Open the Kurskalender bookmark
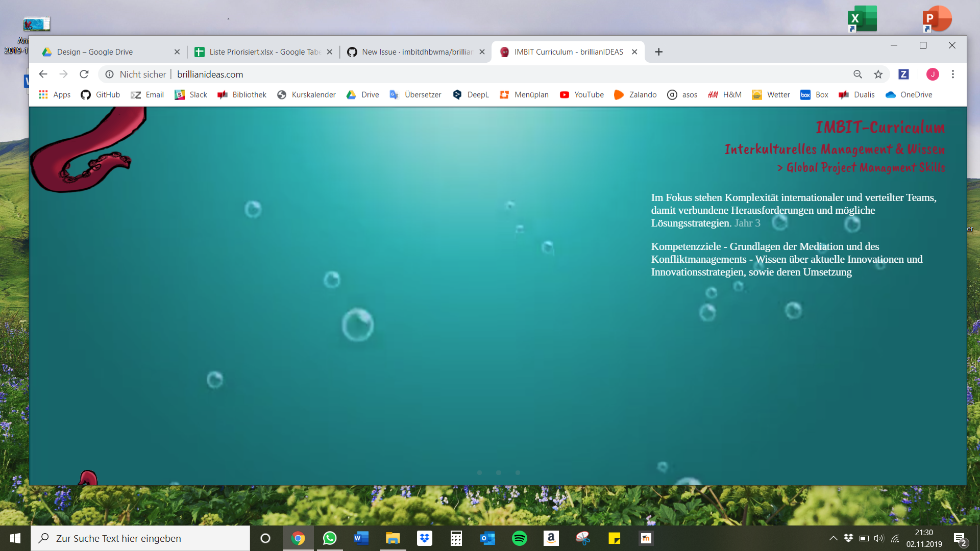980x551 pixels. pyautogui.click(x=306, y=94)
